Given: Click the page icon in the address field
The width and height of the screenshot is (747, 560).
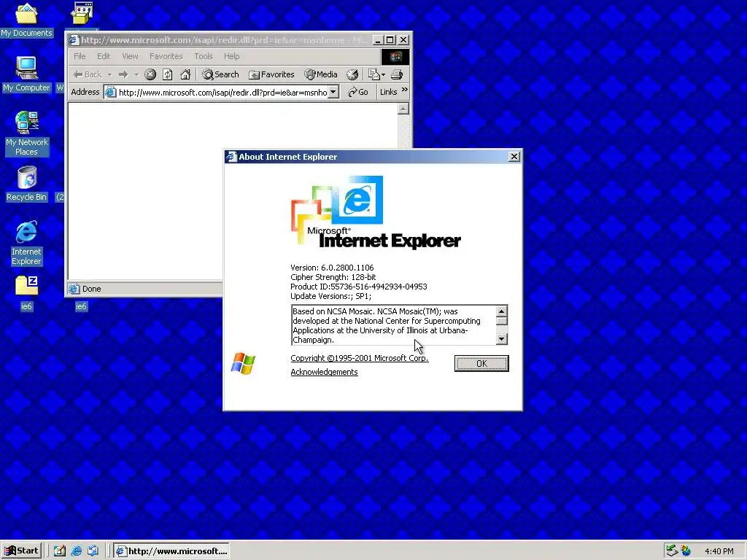Looking at the screenshot, I should click(111, 92).
